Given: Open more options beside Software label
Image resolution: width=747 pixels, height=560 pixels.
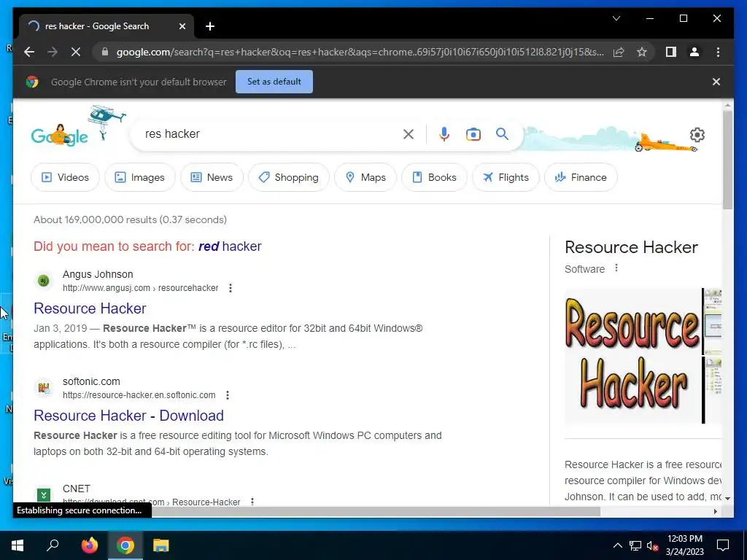Looking at the screenshot, I should (x=616, y=268).
